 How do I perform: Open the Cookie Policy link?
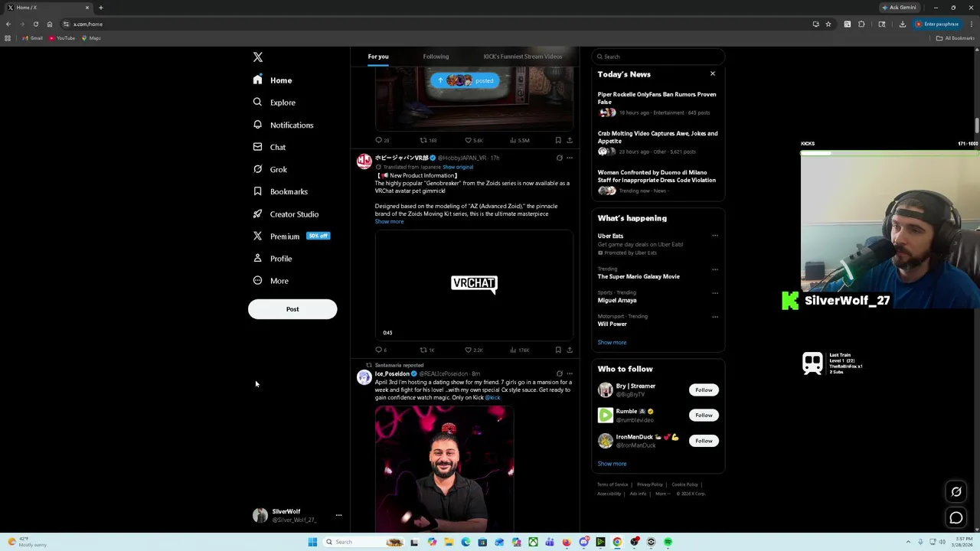click(x=684, y=484)
